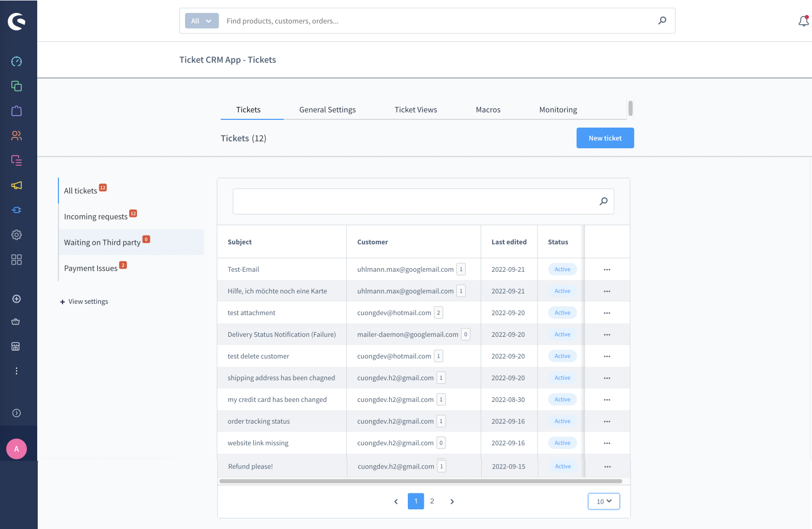Click the New ticket button
Image resolution: width=812 pixels, height=529 pixels.
[x=605, y=138]
